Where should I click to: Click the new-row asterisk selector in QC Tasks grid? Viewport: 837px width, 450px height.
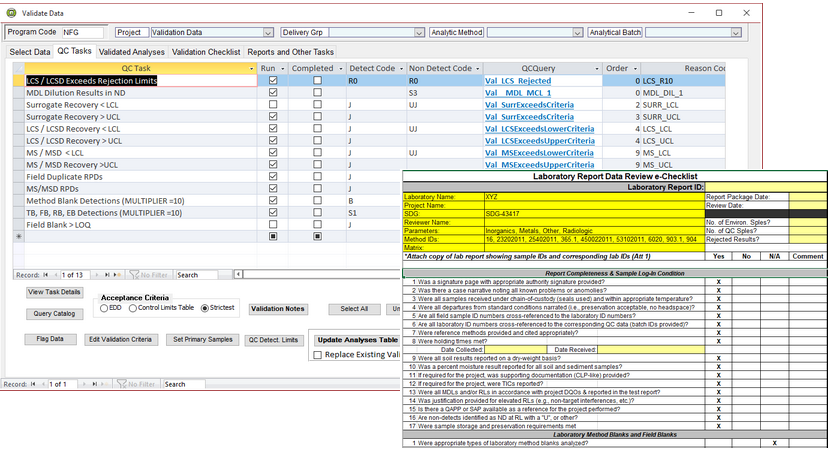[x=19, y=236]
